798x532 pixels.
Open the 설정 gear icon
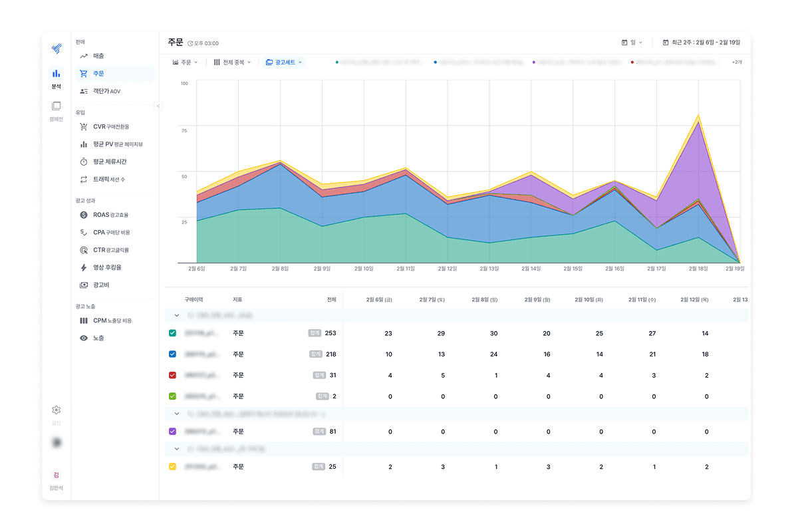57,410
